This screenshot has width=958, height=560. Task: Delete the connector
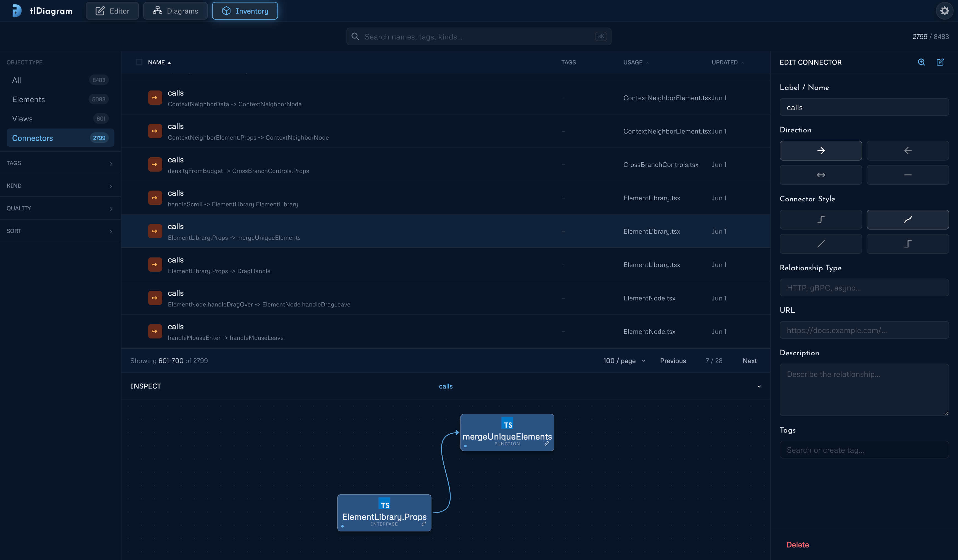pyautogui.click(x=797, y=545)
